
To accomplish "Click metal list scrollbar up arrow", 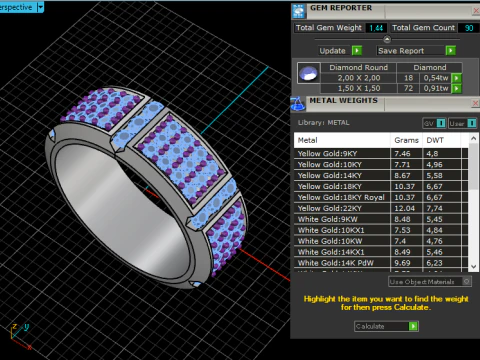I will point(473,138).
